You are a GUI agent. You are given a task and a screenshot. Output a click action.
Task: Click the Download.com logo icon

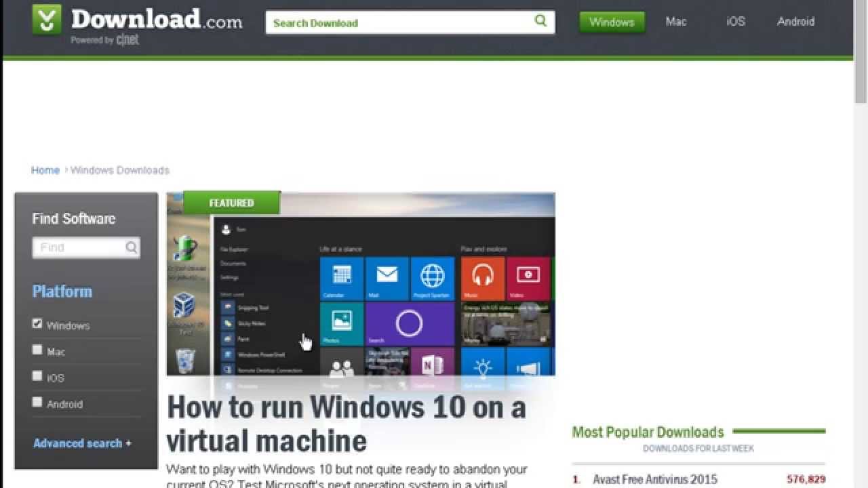pyautogui.click(x=47, y=20)
